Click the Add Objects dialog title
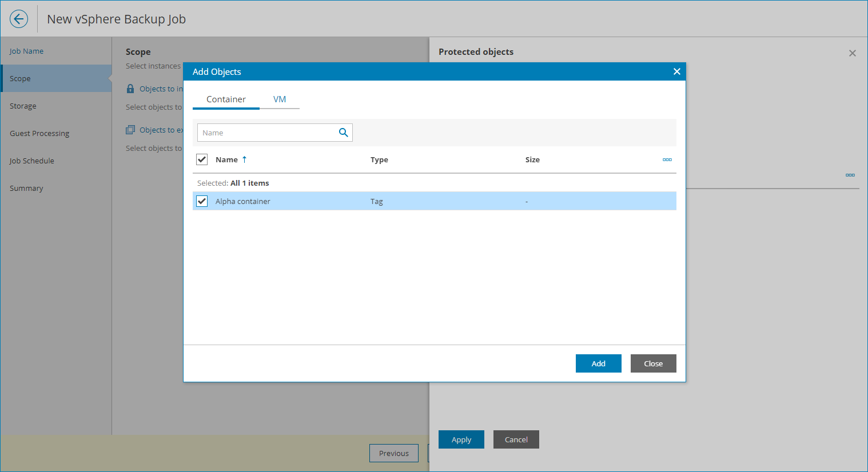 pyautogui.click(x=217, y=71)
